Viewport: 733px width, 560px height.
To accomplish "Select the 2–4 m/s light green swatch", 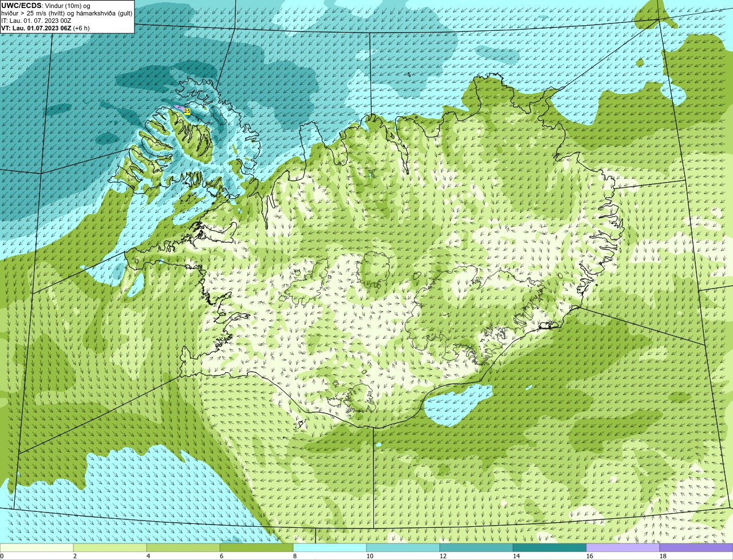I will click(x=110, y=548).
